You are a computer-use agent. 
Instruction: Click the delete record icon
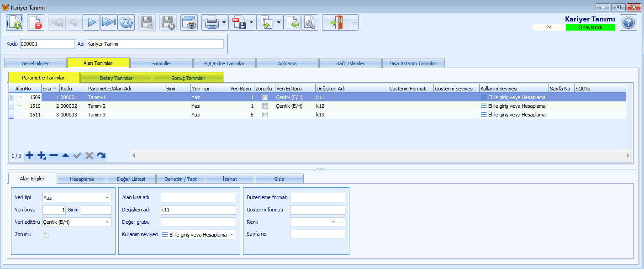(36, 22)
